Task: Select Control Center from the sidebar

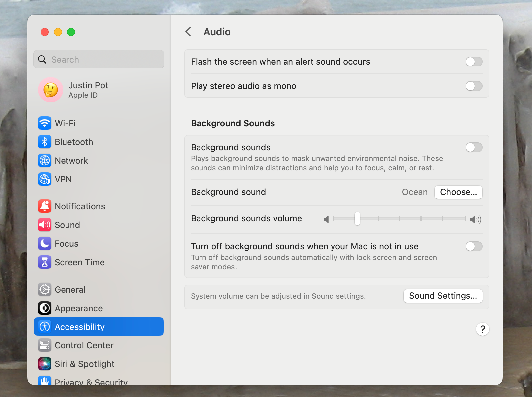Action: tap(84, 345)
